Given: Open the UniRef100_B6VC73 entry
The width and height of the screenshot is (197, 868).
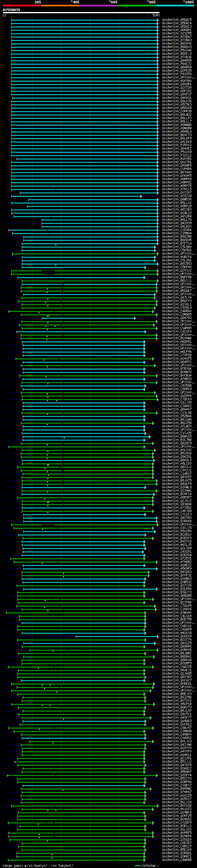Looking at the screenshot, I should pyautogui.click(x=177, y=135).
